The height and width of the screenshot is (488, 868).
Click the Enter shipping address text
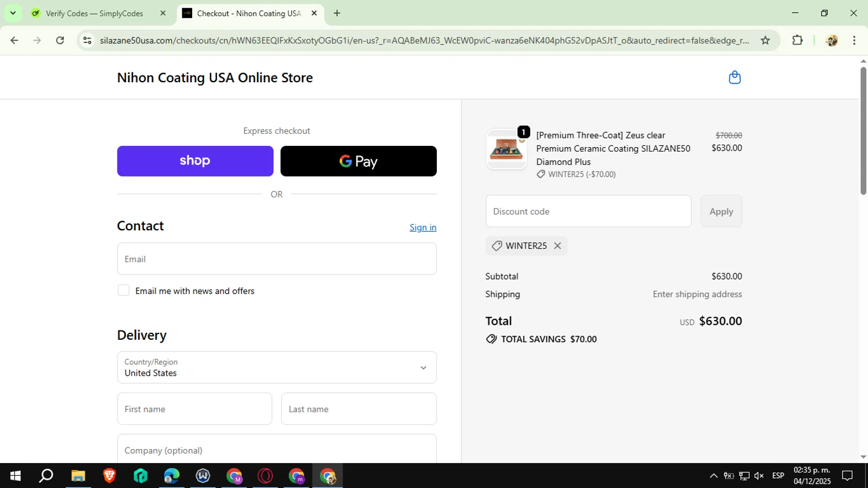[x=697, y=294]
